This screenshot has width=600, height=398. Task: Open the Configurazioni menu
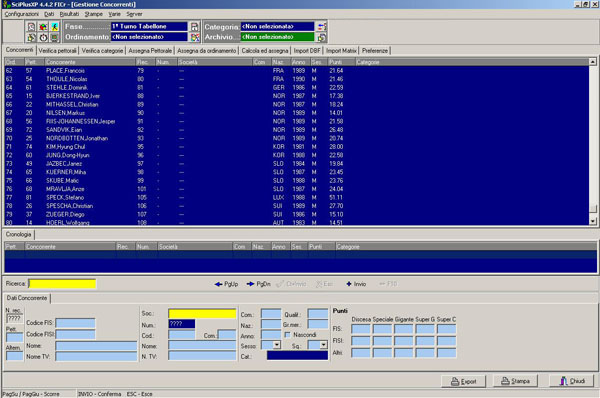pos(21,14)
